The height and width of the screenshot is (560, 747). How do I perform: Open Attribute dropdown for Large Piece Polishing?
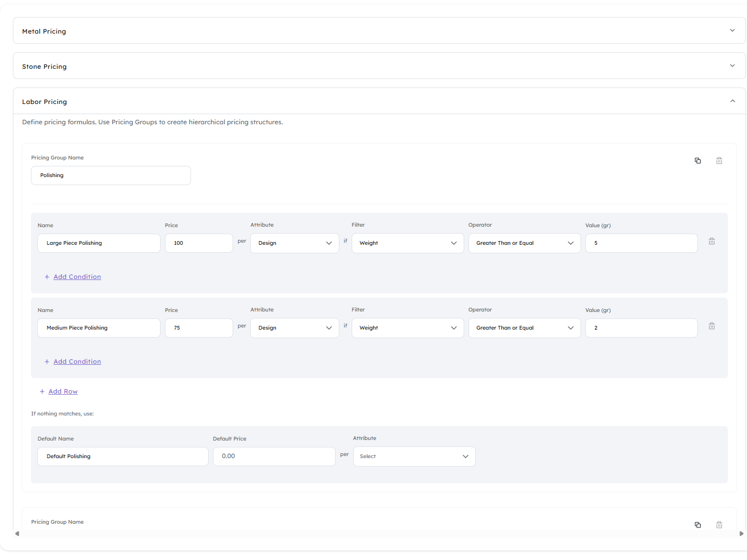[295, 243]
